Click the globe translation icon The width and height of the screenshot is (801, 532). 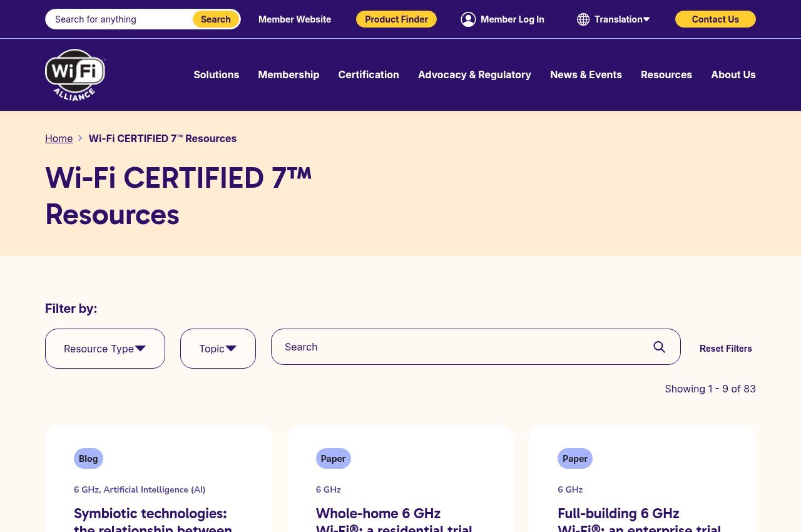583,19
